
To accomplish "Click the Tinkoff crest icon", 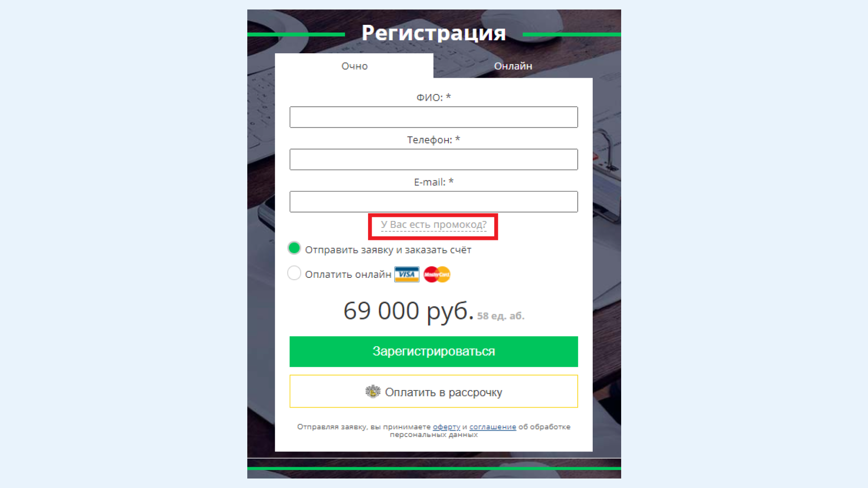I will [373, 391].
